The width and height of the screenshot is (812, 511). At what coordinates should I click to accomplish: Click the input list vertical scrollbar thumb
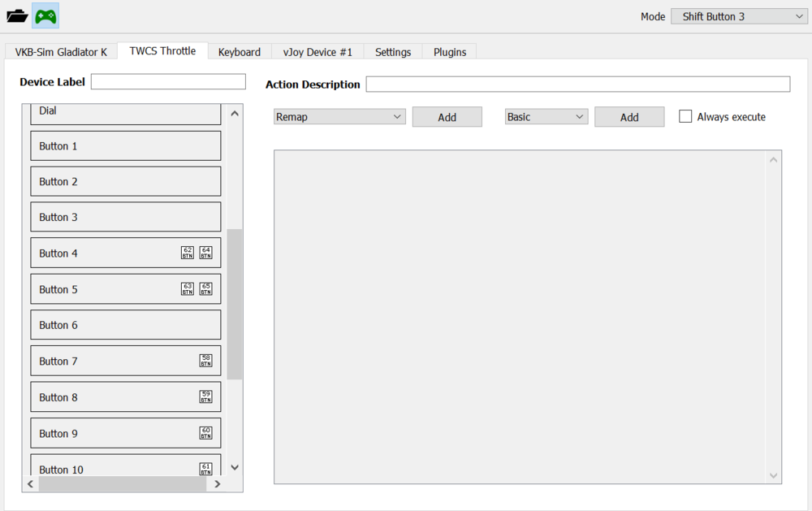coord(235,304)
